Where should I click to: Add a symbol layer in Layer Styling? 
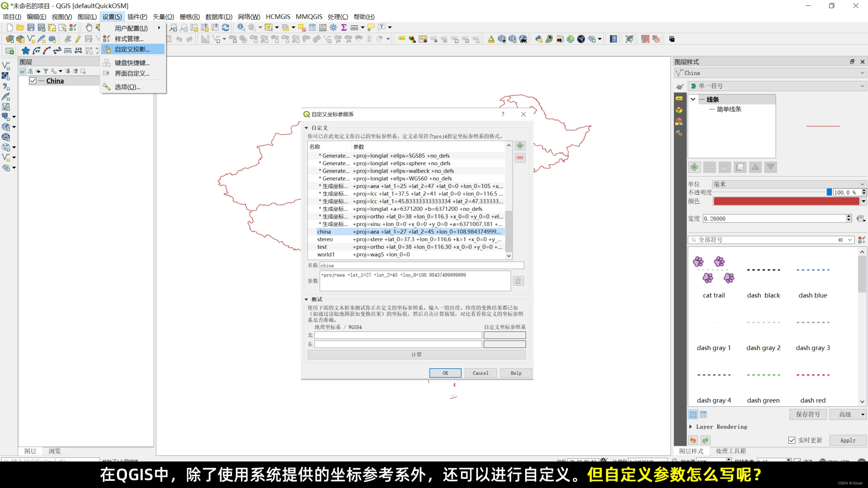coord(694,167)
